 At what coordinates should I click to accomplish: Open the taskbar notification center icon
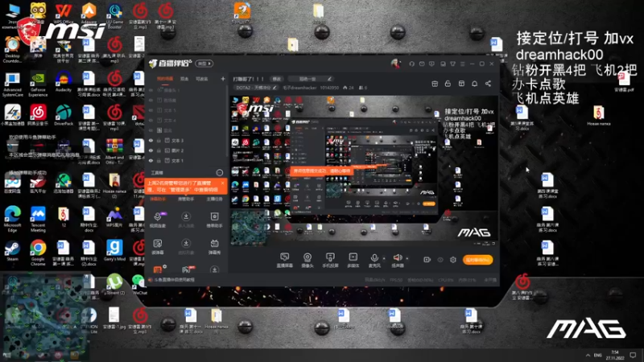[634, 355]
